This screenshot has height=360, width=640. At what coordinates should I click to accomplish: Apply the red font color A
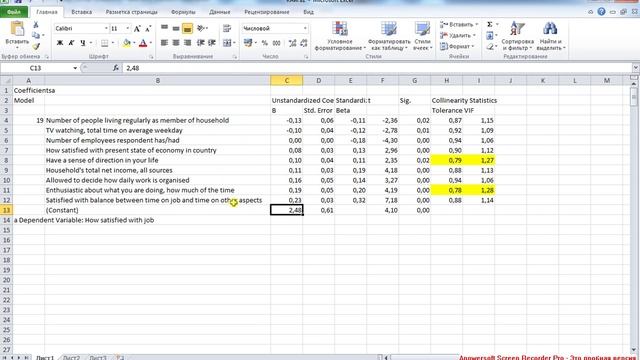[x=143, y=43]
